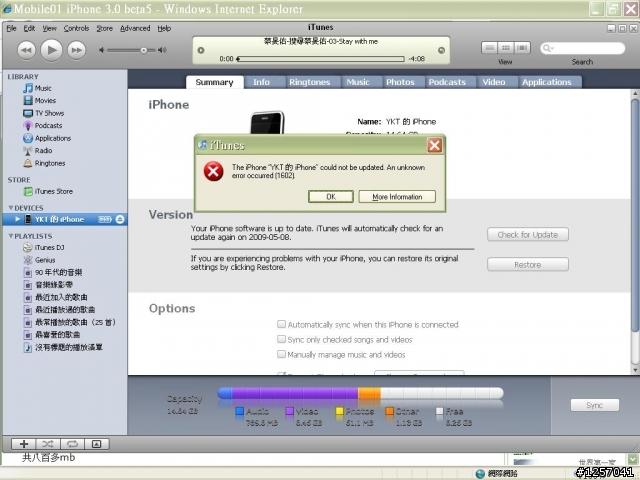Open the Controls menu
640x480 pixels.
pyautogui.click(x=76, y=28)
